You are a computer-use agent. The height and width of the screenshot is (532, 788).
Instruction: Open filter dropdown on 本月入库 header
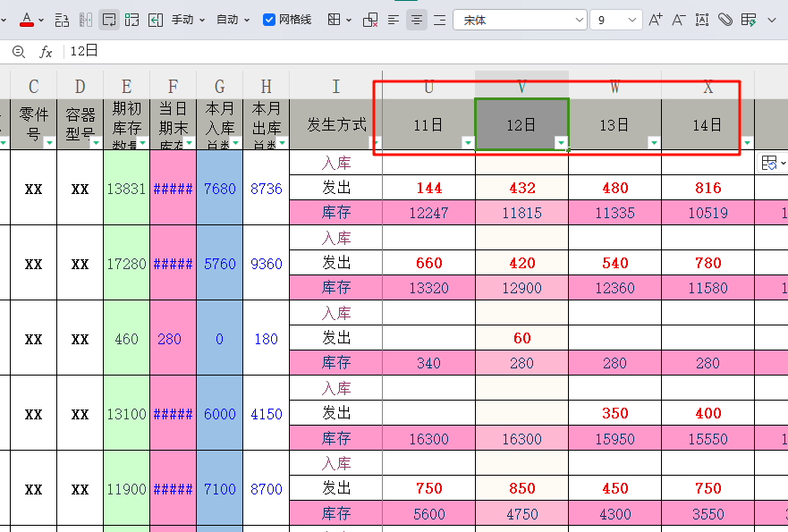point(236,143)
